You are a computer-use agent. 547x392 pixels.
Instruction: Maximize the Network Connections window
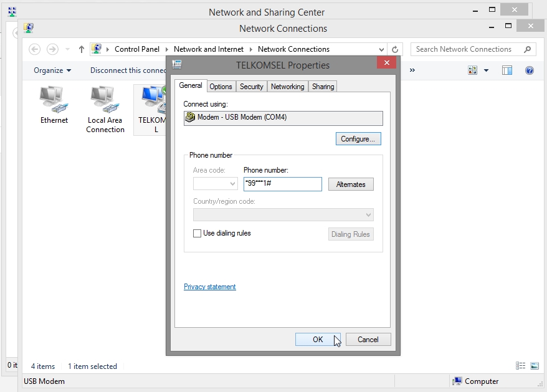click(x=508, y=26)
